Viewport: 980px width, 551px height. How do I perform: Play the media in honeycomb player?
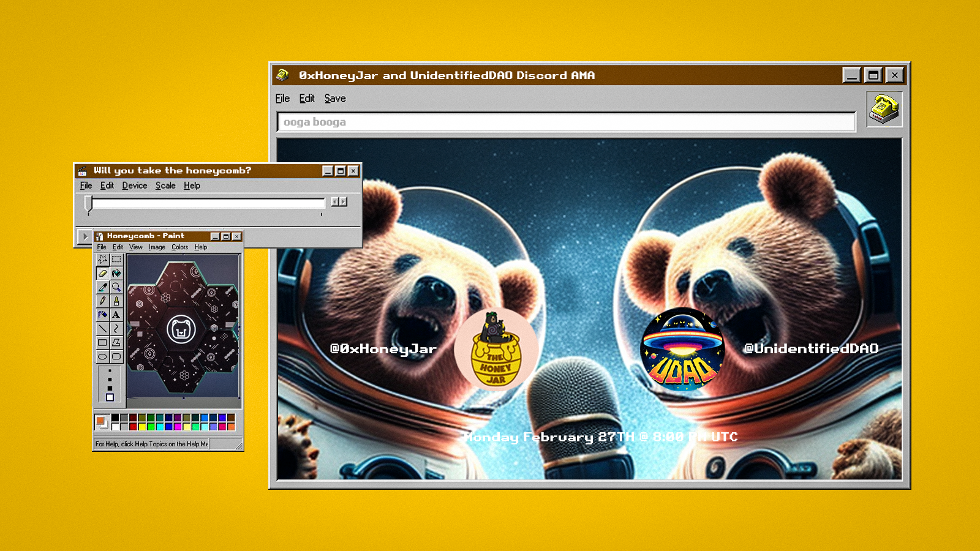point(85,236)
